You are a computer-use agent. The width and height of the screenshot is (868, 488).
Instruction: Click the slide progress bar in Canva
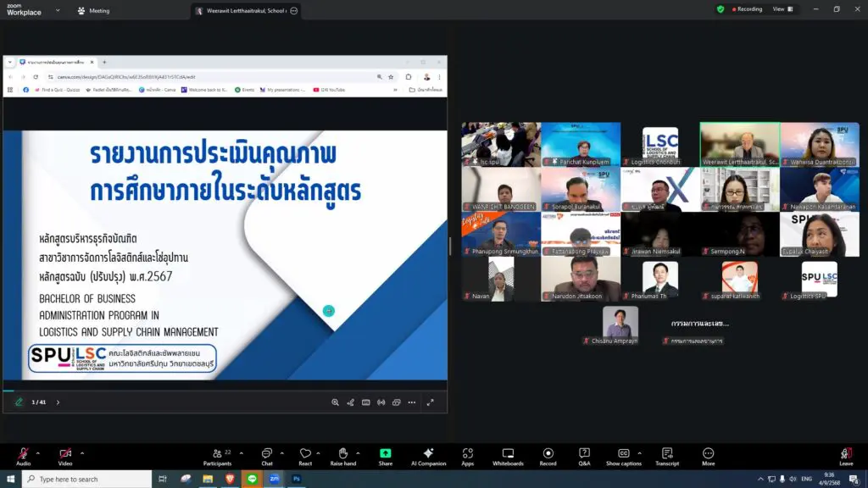225,391
